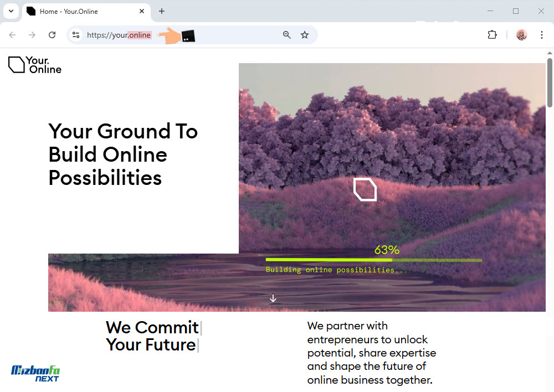Open the Chrome profile avatar
Viewport: 554px width, 392px height.
(x=521, y=35)
